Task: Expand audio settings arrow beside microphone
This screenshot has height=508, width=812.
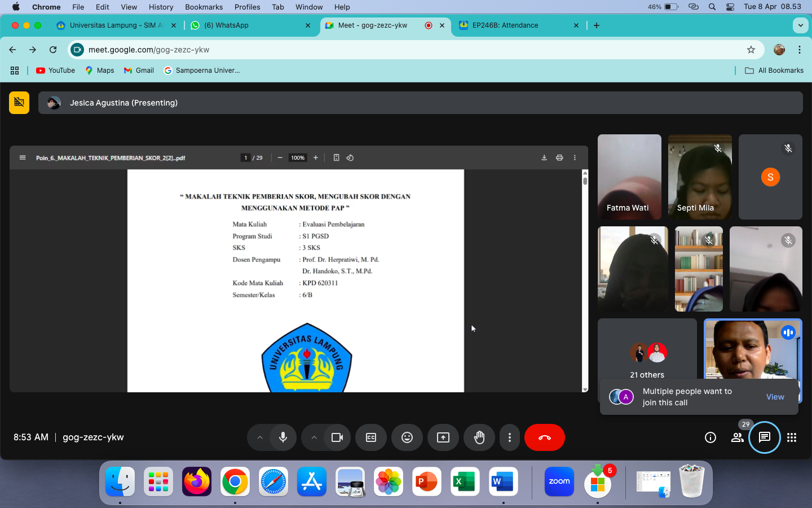Action: click(x=260, y=437)
